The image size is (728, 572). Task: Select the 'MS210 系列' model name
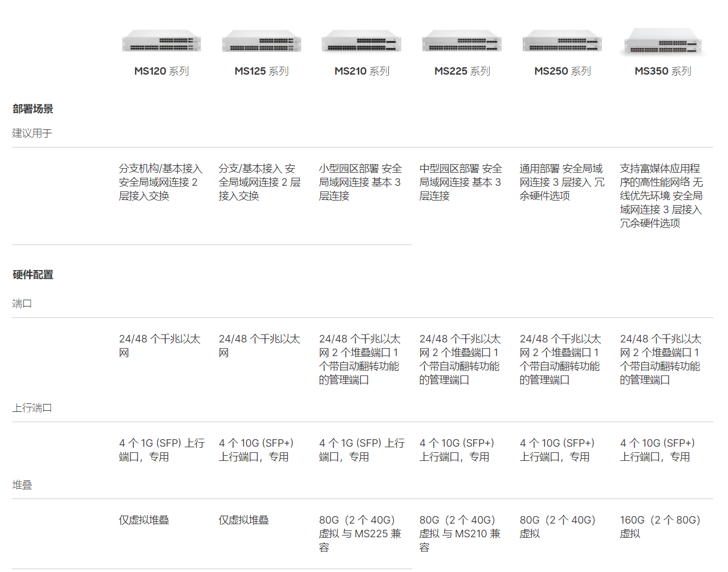click(362, 71)
